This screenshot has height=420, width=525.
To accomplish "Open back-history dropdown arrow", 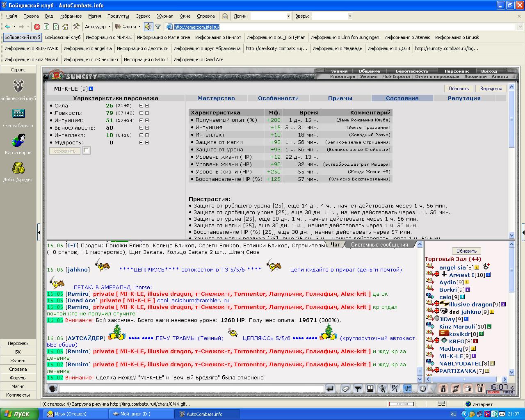I will (x=14, y=27).
